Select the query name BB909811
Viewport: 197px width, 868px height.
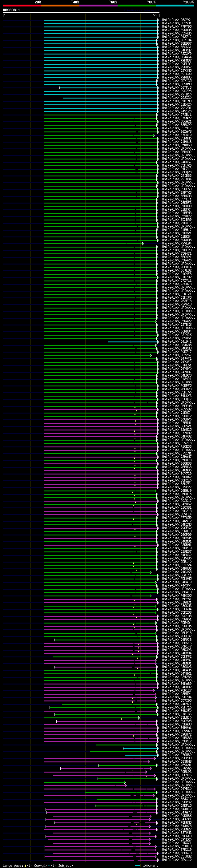click(x=11, y=10)
